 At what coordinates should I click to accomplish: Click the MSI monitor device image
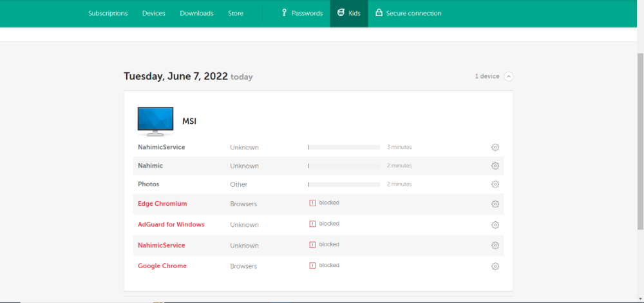(155, 121)
